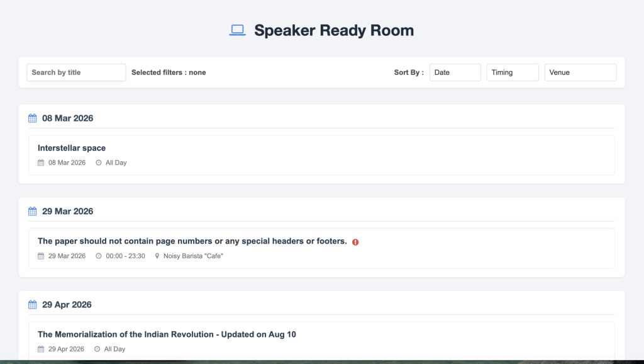Open the paper page numbers headers footers session
The height and width of the screenshot is (364, 644).
pyautogui.click(x=321, y=248)
